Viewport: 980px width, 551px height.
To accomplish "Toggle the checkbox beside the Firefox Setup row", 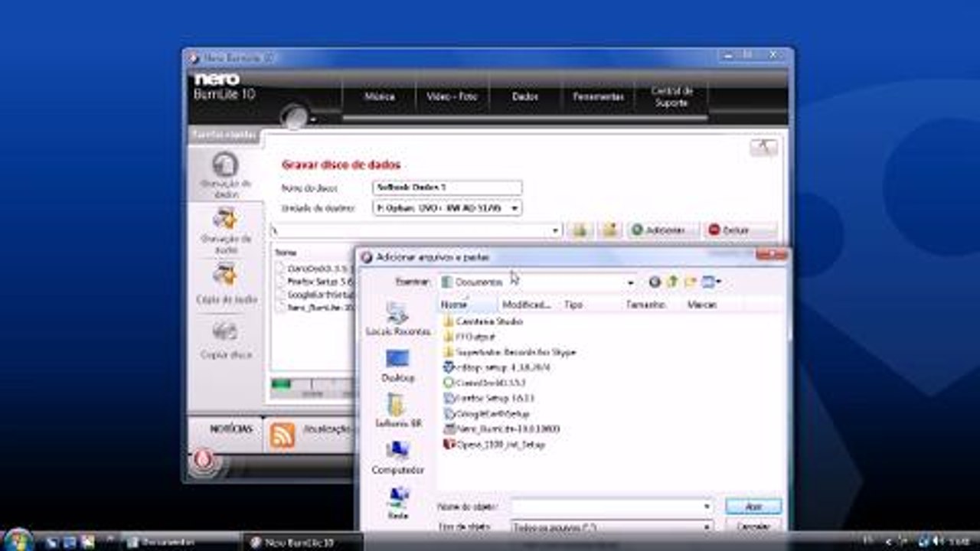I will 280,282.
